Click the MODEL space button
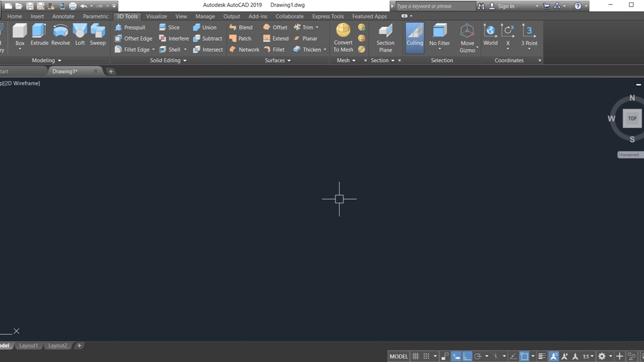 (398, 356)
